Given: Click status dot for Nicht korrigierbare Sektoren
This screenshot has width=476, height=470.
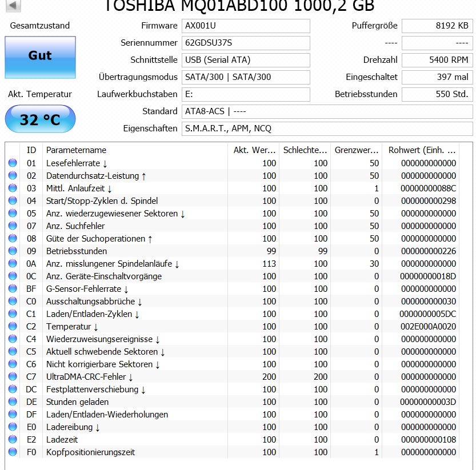Looking at the screenshot, I should [x=13, y=364].
